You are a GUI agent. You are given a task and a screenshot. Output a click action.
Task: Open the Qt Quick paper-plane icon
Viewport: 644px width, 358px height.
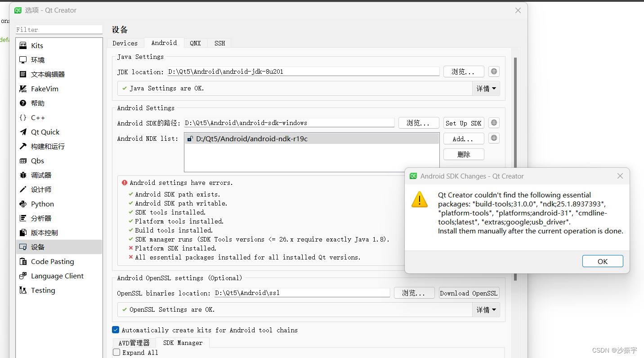click(23, 132)
